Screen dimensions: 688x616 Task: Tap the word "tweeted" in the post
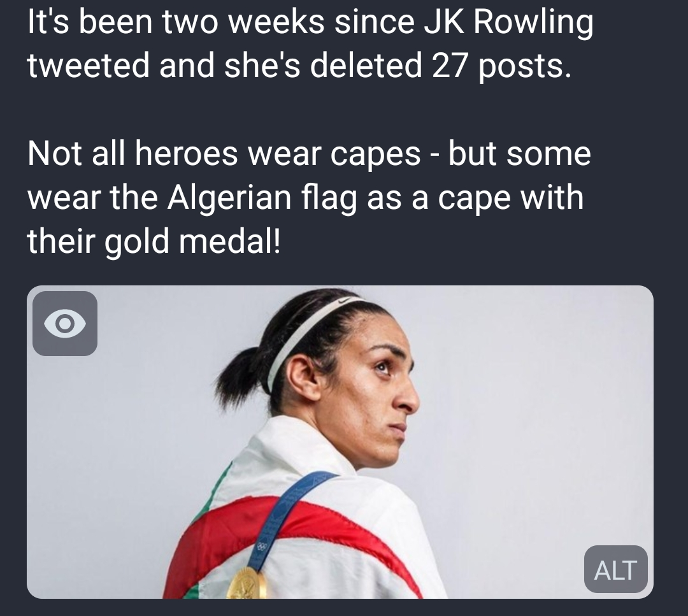tap(89, 66)
